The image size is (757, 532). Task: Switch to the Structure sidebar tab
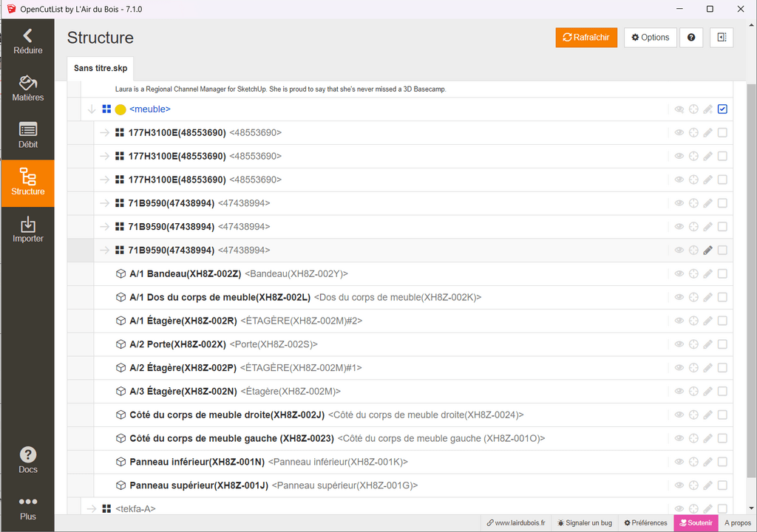[x=27, y=182]
